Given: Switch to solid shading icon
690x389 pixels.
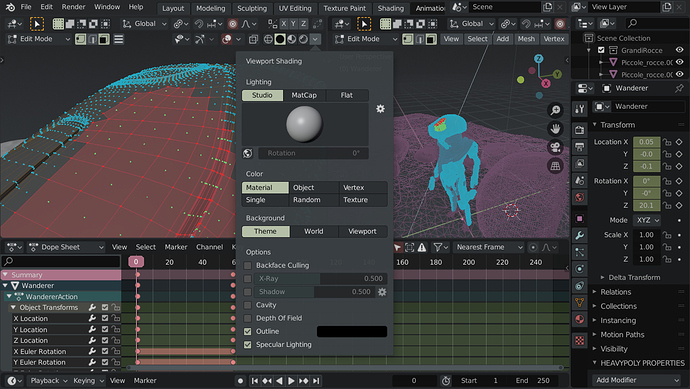Looking at the screenshot, I should [x=280, y=39].
